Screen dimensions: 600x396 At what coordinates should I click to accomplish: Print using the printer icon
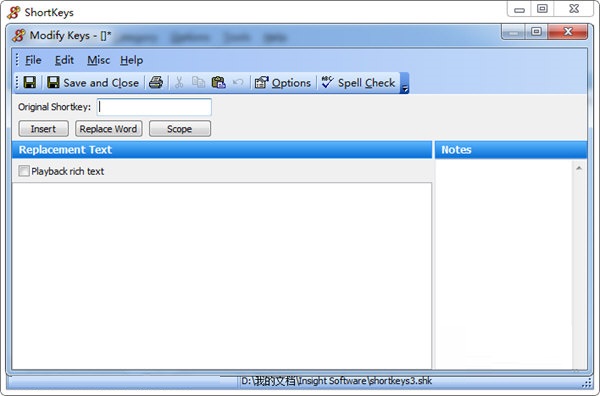pyautogui.click(x=156, y=82)
